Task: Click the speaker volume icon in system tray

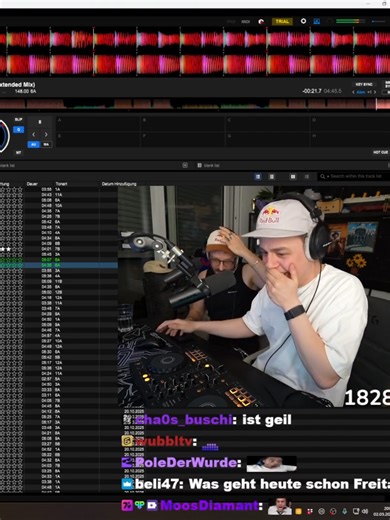Action: pyautogui.click(x=366, y=511)
